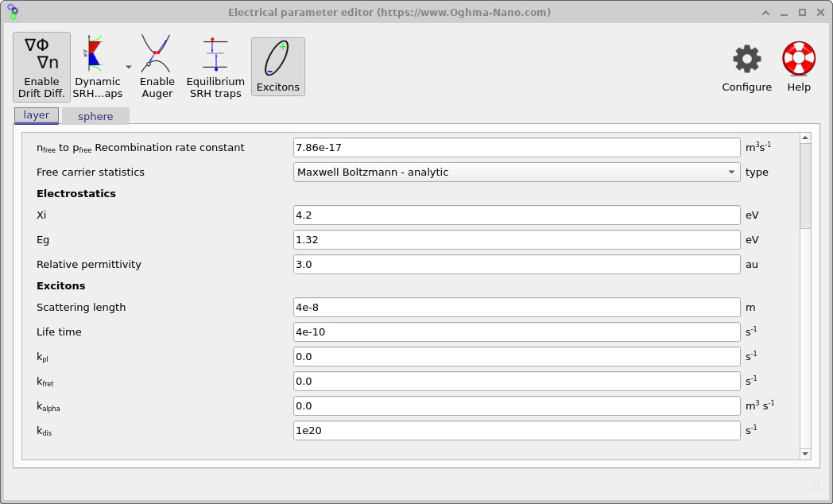833x504 pixels.
Task: Switch to the sphere tab
Action: pos(95,116)
